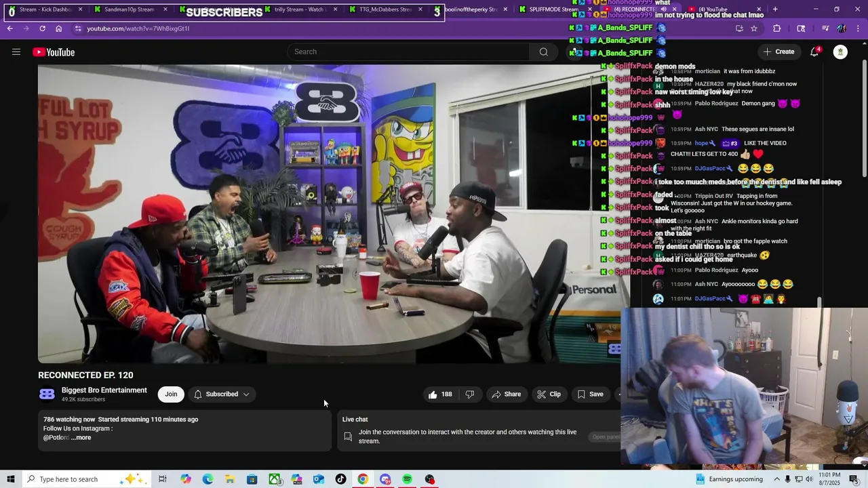Viewport: 868px width, 488px height.
Task: Mute the RECONNECTED tab audio icon
Action: coord(664,9)
